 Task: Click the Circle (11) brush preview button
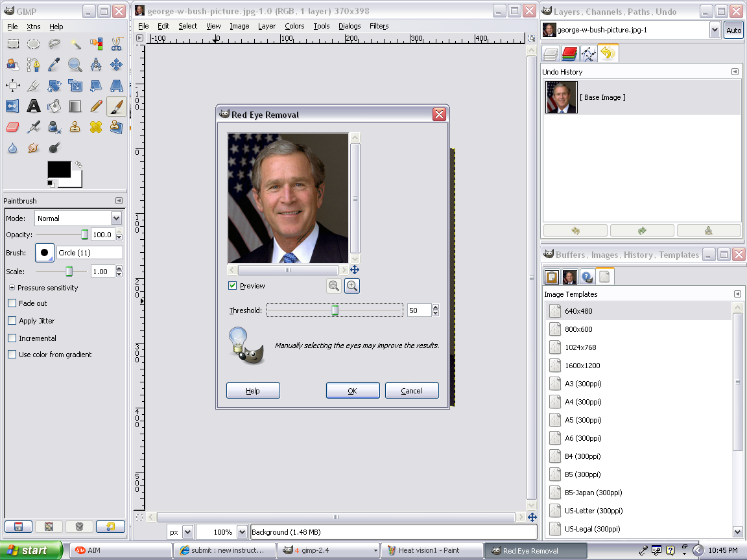[x=44, y=252]
